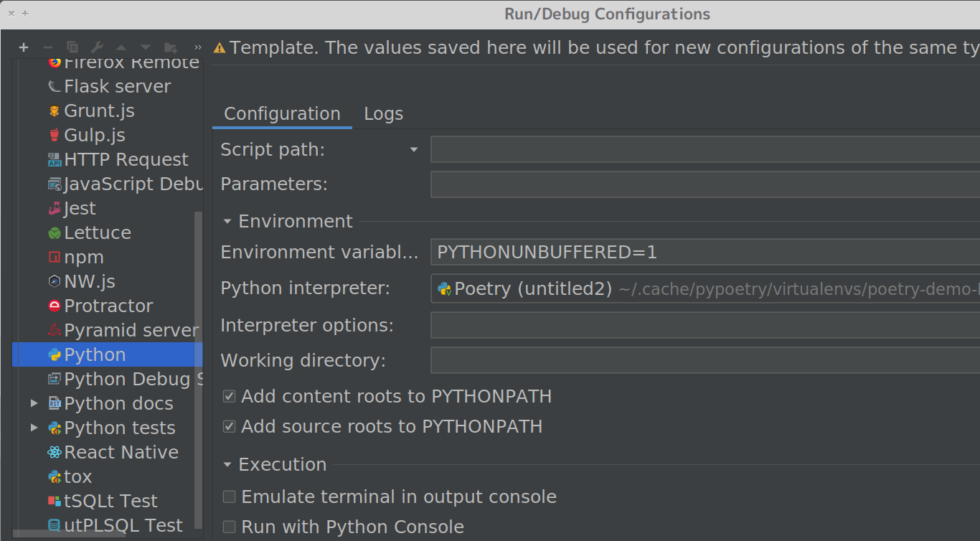Expand the Python docs tree node
The width and height of the screenshot is (980, 541).
[x=34, y=403]
